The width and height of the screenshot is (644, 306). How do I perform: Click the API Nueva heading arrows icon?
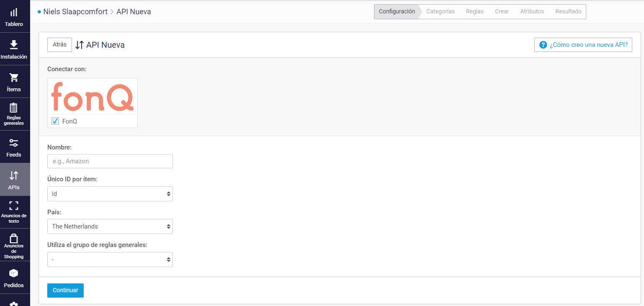tap(80, 45)
